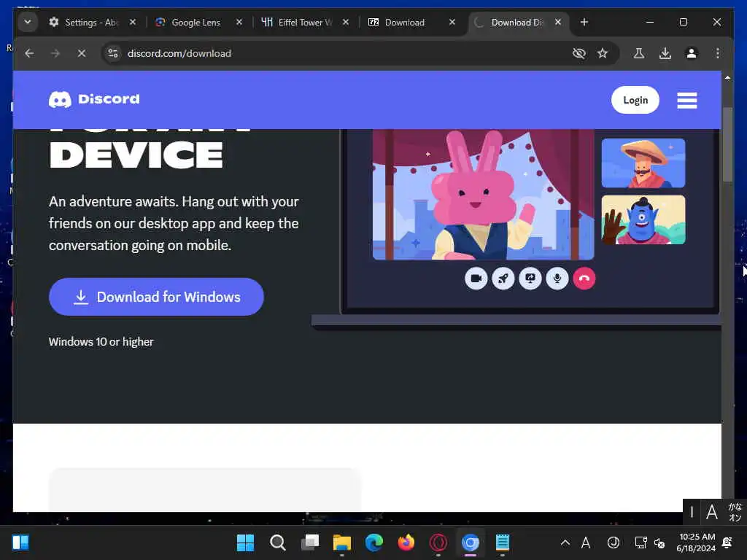Open File Explorer from the taskbar
The height and width of the screenshot is (560, 747).
coord(341,542)
